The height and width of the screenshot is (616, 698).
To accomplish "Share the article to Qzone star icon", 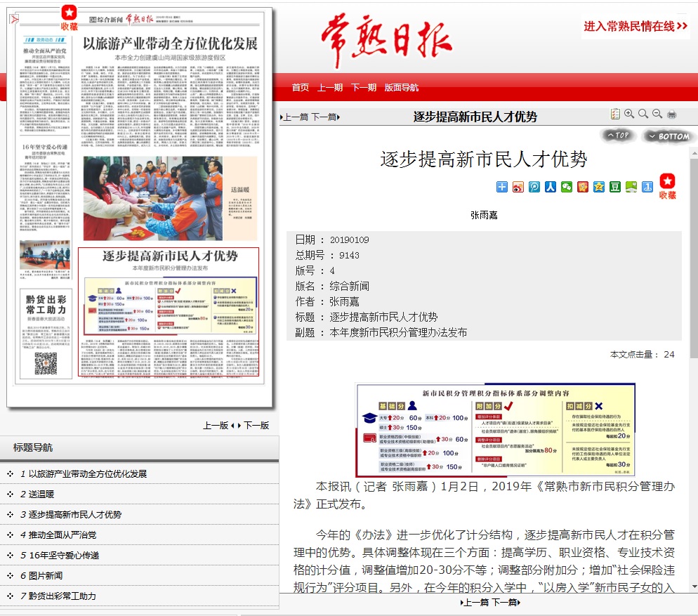I will click(x=599, y=187).
